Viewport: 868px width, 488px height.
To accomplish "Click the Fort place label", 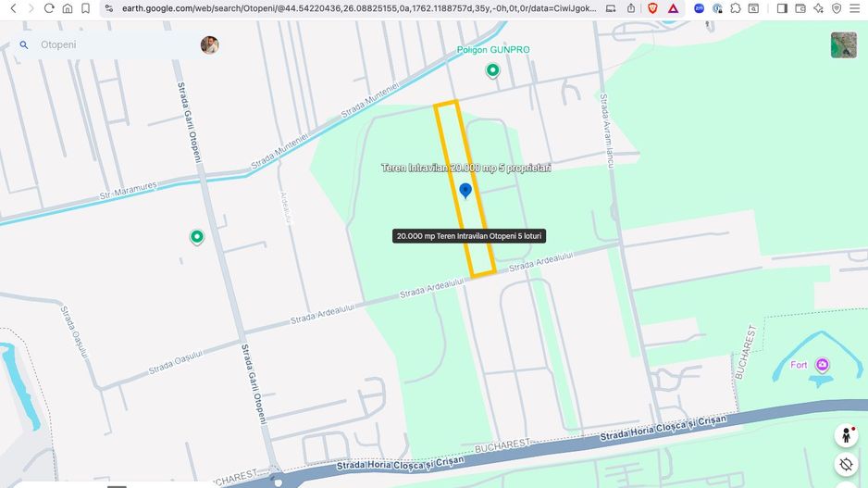I will coord(799,365).
